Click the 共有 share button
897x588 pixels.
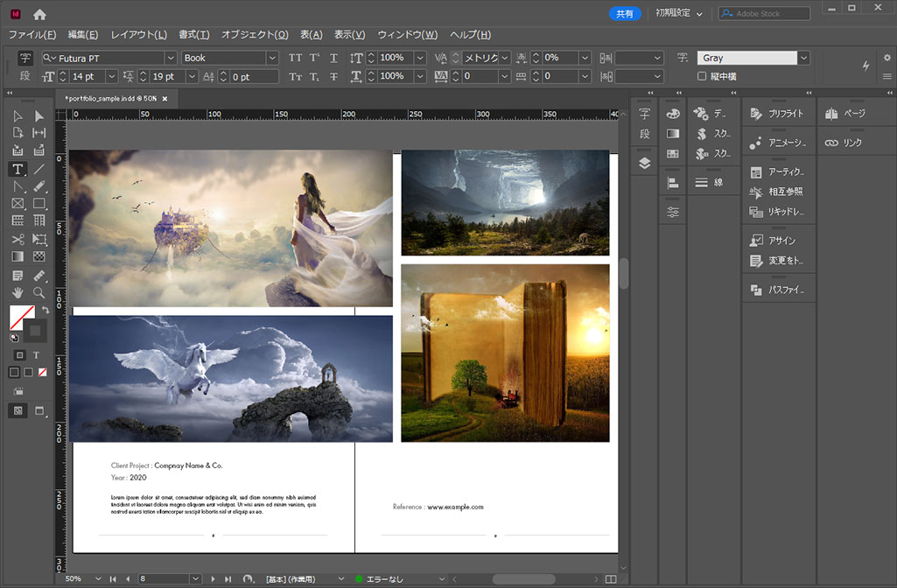(625, 14)
